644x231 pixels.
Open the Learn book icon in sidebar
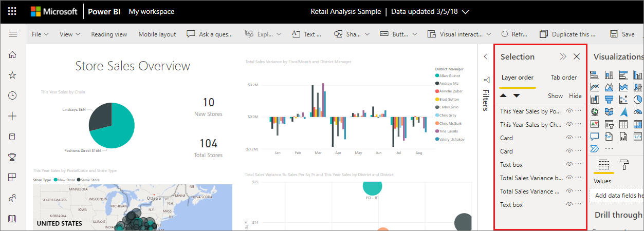[13, 218]
